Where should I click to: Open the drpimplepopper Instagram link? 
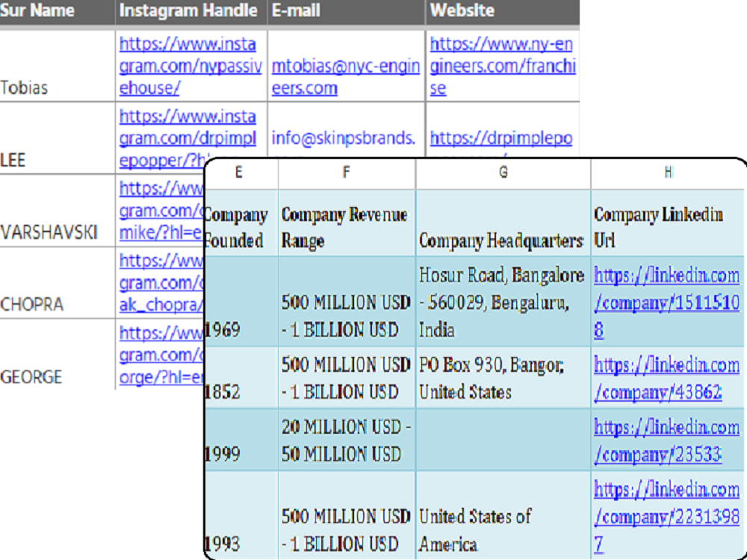[x=187, y=139]
